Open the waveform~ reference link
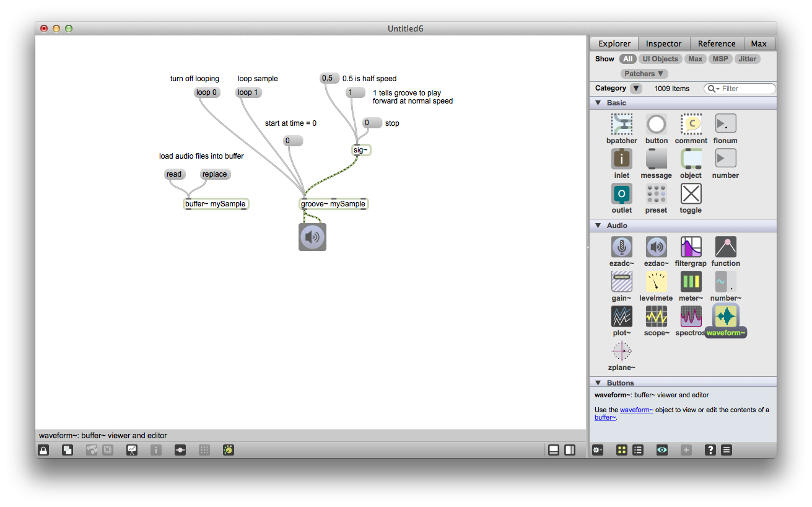812x507 pixels. (637, 410)
